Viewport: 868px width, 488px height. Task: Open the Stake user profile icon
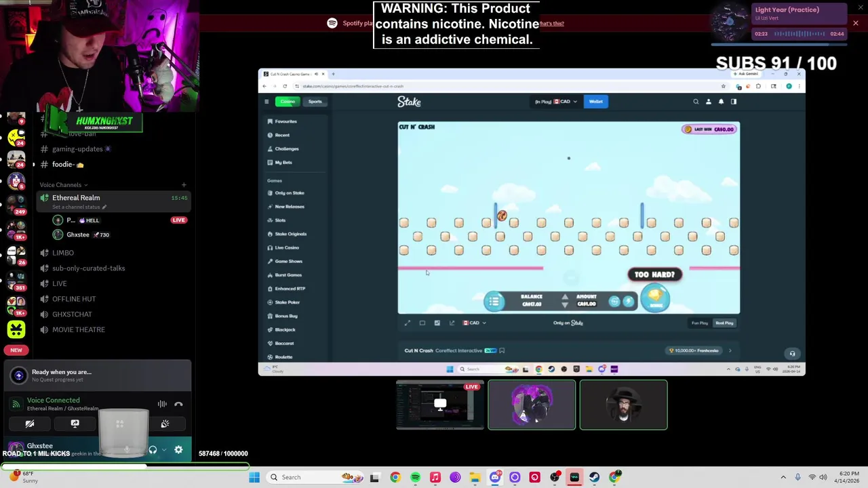coord(709,102)
